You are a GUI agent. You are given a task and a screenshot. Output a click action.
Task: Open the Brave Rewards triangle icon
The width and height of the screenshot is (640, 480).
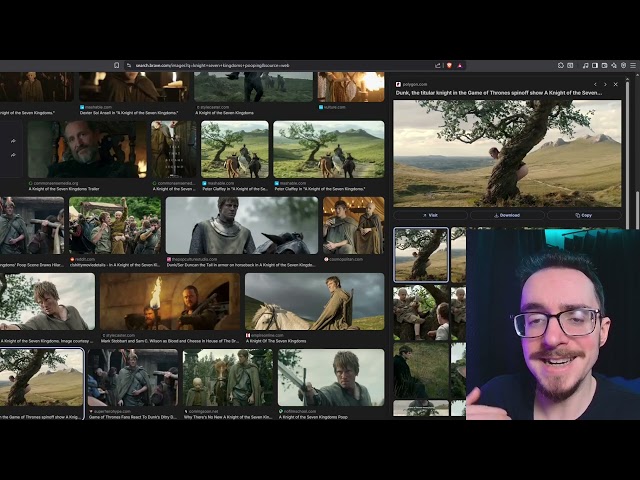(x=460, y=65)
